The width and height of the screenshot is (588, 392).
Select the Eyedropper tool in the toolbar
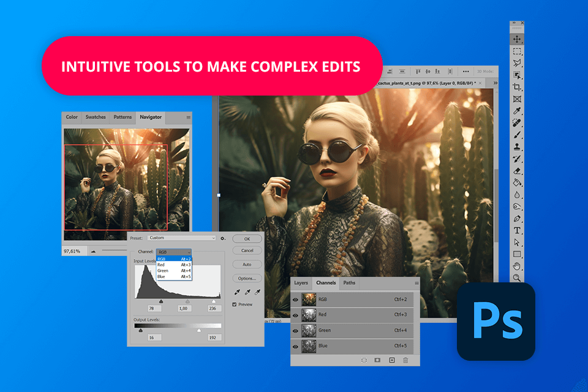click(x=517, y=111)
